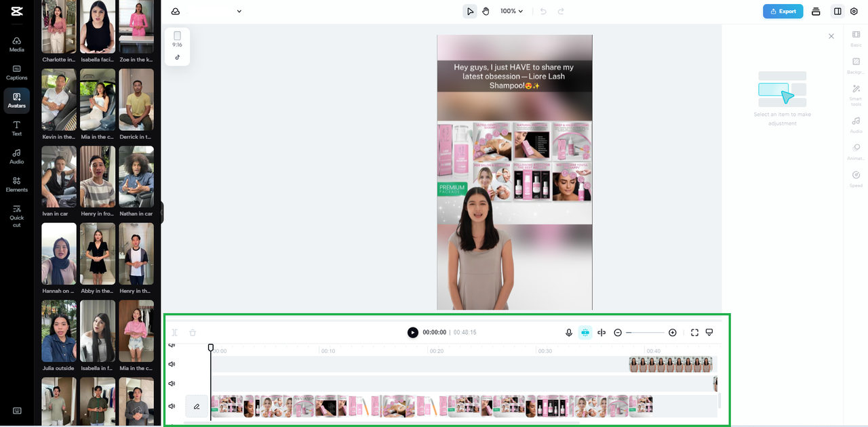Image resolution: width=868 pixels, height=427 pixels.
Task: Click the 00:30 mark on timeline ruler
Action: pos(545,351)
